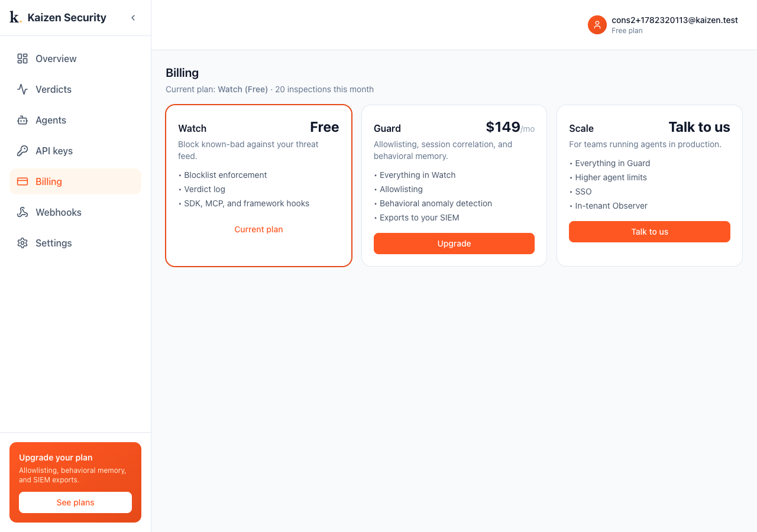Click the user avatar icon

pos(597,25)
